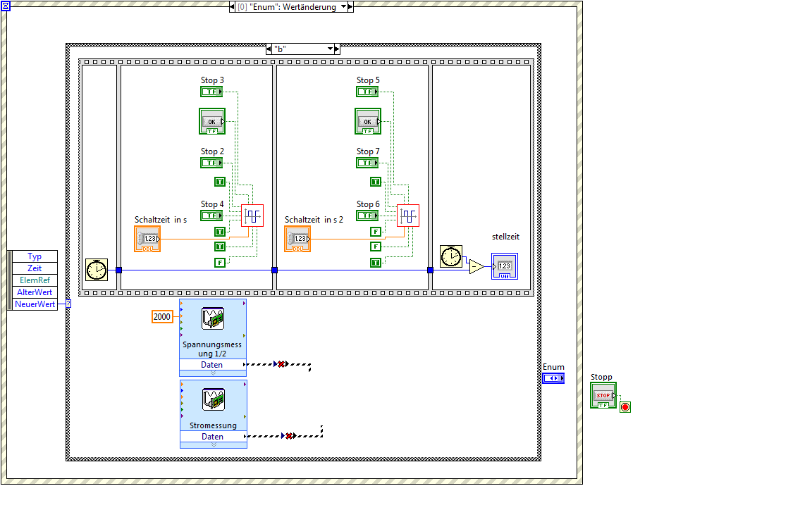Image resolution: width=812 pixels, height=517 pixels.
Task: Select the square waveform function near Stop 6
Action: 408,216
